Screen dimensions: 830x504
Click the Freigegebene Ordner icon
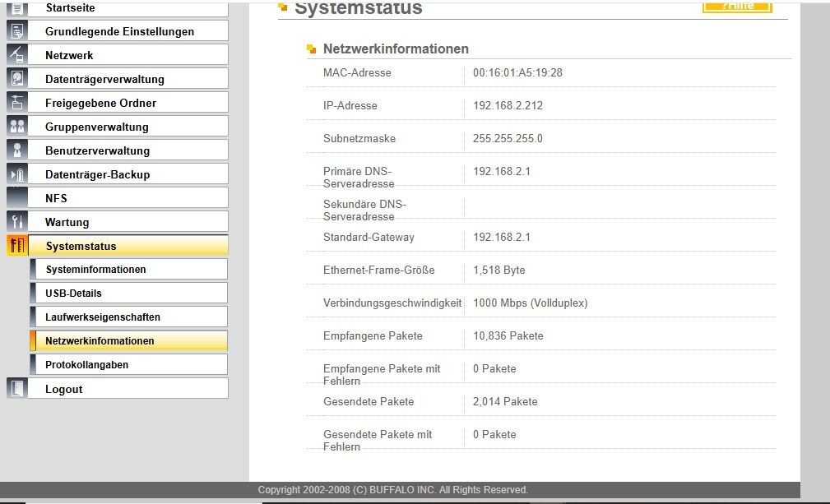17,103
